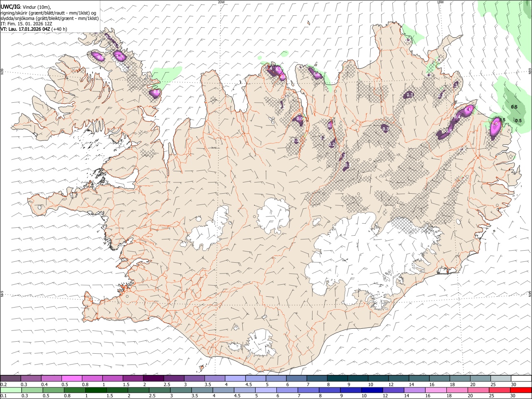Select the light pink 16 swatch in bottom legend row
The image size is (532, 399).
click(x=436, y=390)
